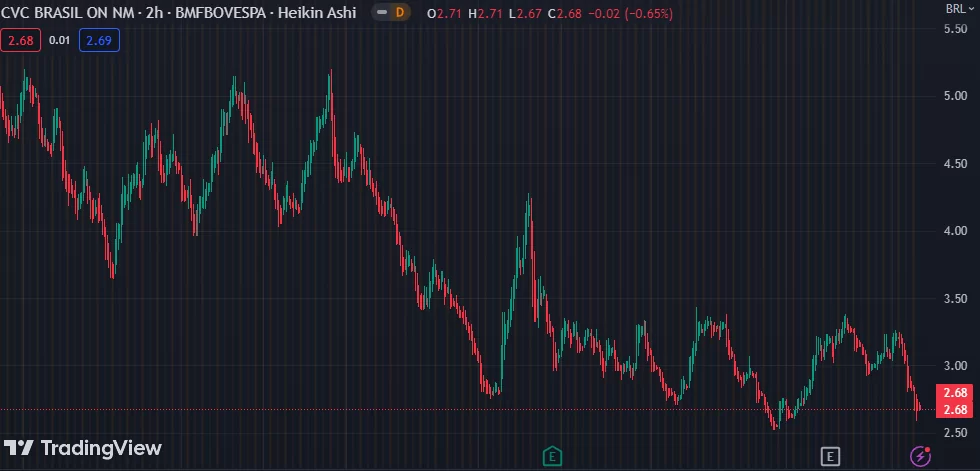The height and width of the screenshot is (471, 980).
Task: Click the Heikin Ashi chart type label
Action: point(317,12)
